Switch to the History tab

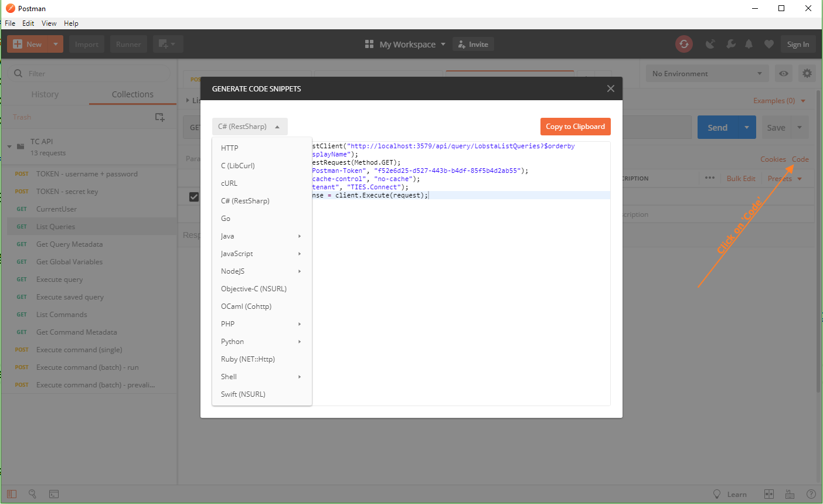pos(45,94)
